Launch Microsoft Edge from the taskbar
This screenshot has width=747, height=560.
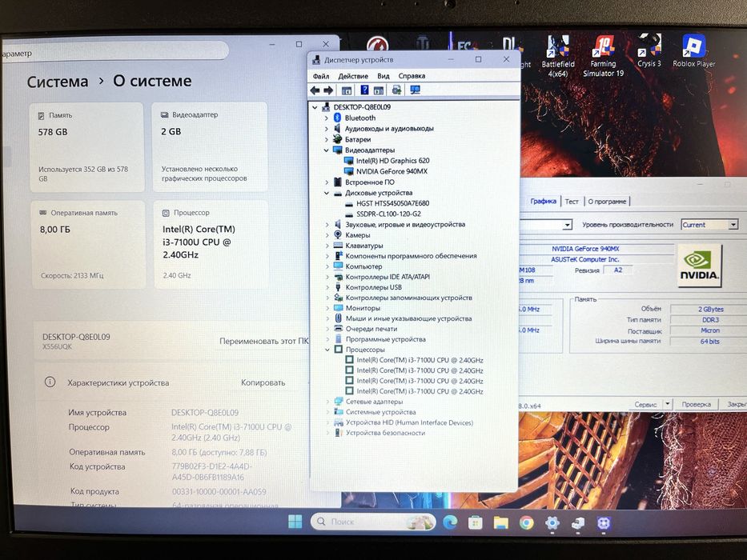point(450,522)
